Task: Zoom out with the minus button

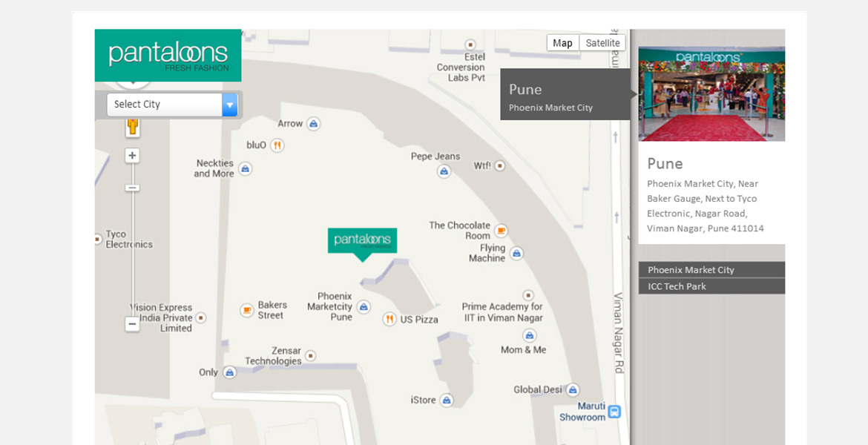Action: pos(132,324)
